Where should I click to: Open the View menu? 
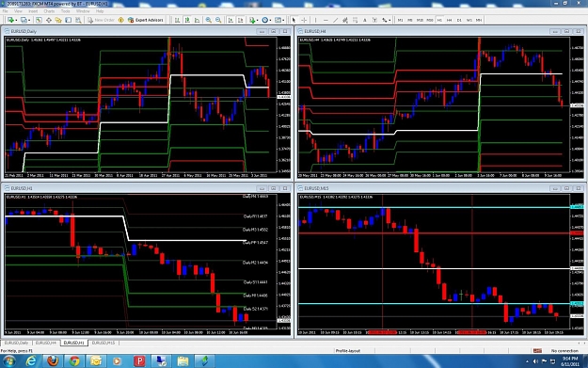(18, 11)
